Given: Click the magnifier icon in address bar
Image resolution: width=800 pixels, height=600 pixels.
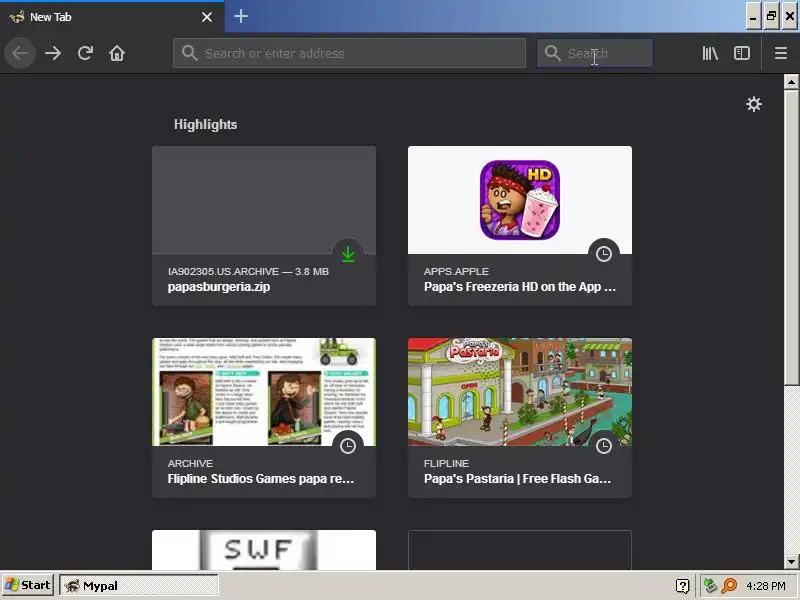Looking at the screenshot, I should (189, 53).
